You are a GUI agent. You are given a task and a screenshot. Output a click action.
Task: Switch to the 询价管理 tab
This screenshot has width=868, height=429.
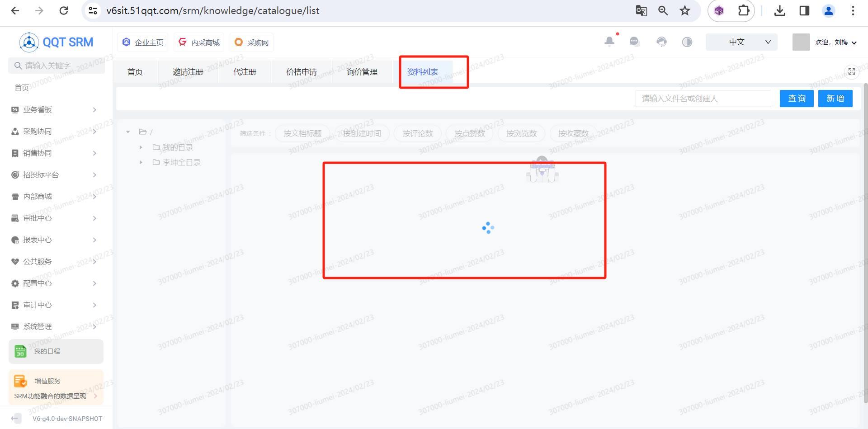[362, 72]
